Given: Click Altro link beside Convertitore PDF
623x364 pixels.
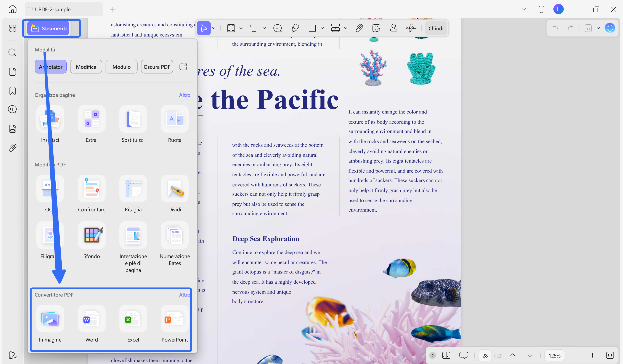Looking at the screenshot, I should tap(185, 295).
